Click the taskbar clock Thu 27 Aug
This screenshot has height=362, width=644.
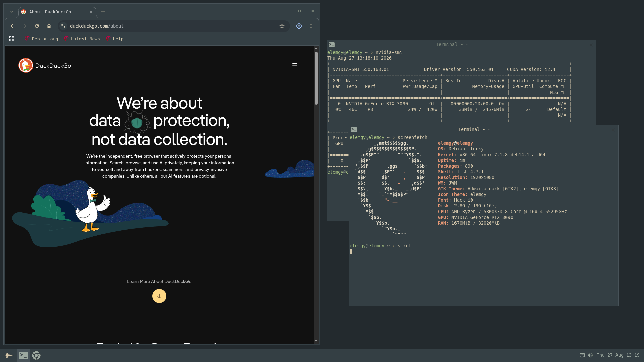(618, 355)
